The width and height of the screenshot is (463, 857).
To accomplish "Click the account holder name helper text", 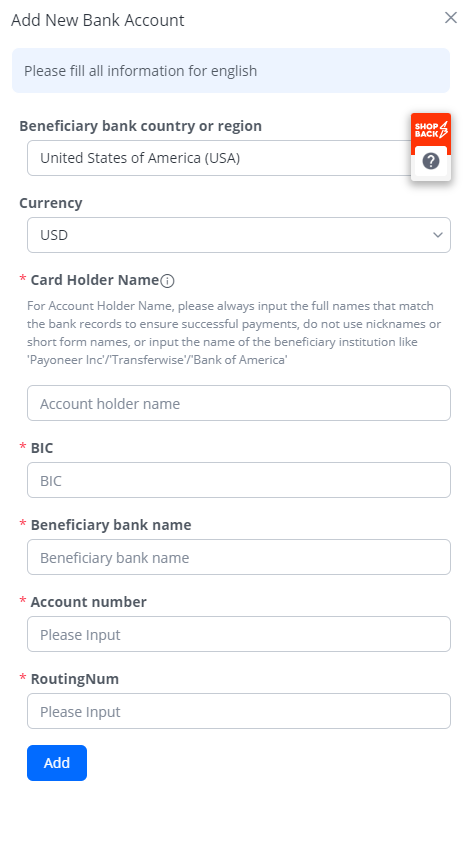I will pyautogui.click(x=234, y=333).
